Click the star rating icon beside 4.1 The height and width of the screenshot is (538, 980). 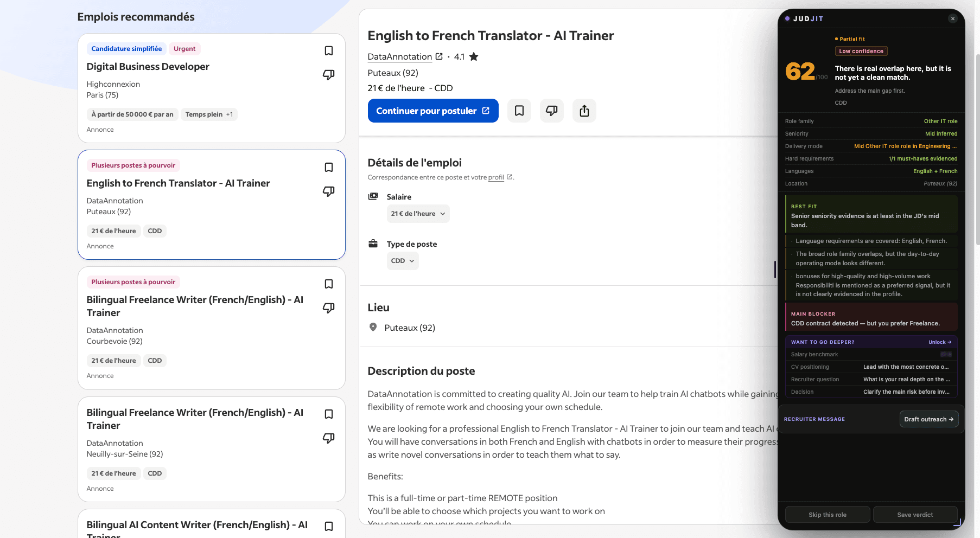coord(474,56)
